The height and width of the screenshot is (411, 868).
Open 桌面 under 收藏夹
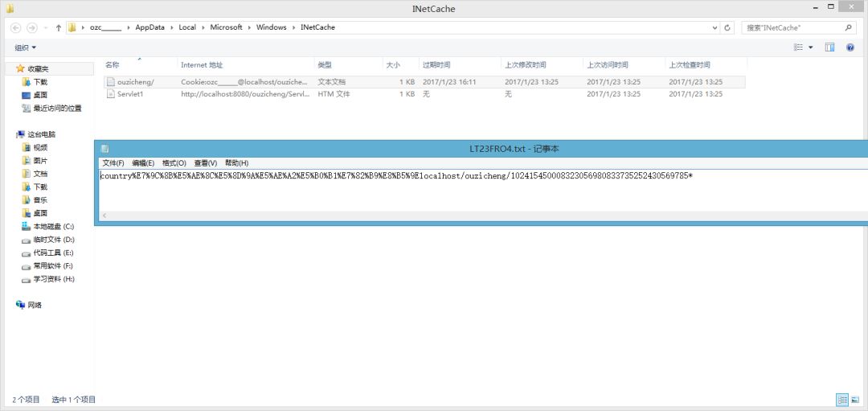[x=40, y=95]
